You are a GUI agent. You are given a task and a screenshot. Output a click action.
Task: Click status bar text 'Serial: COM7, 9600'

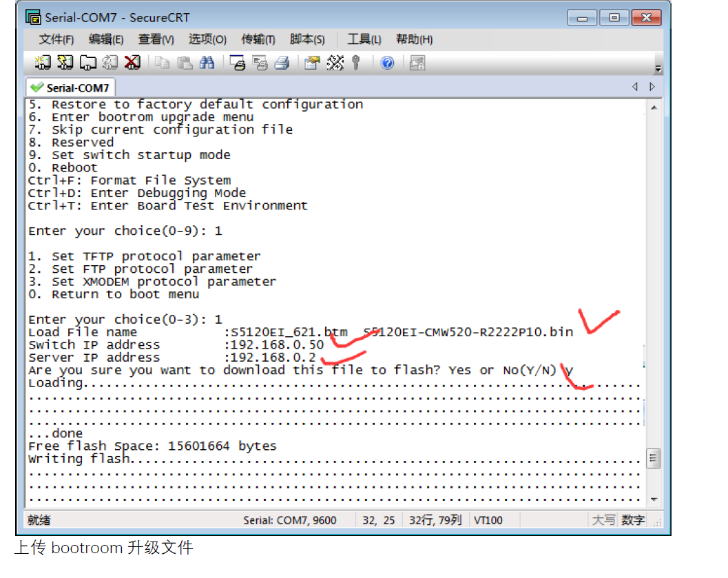[x=290, y=520]
